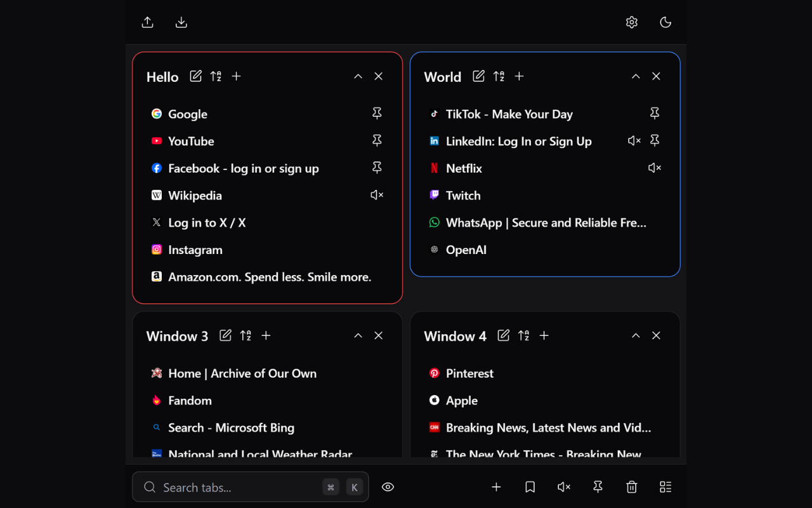
Task: Sort tabs in Hello window
Action: 216,76
